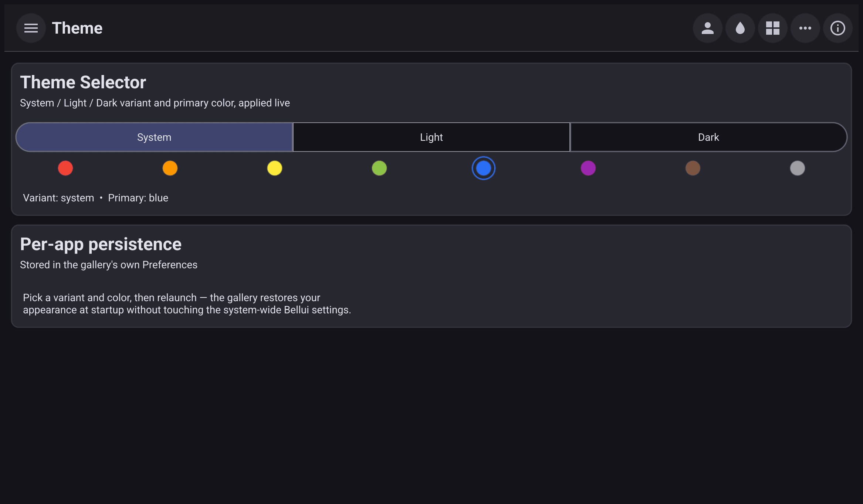This screenshot has height=504, width=863.
Task: Select the purple primary color swatch
Action: (588, 168)
